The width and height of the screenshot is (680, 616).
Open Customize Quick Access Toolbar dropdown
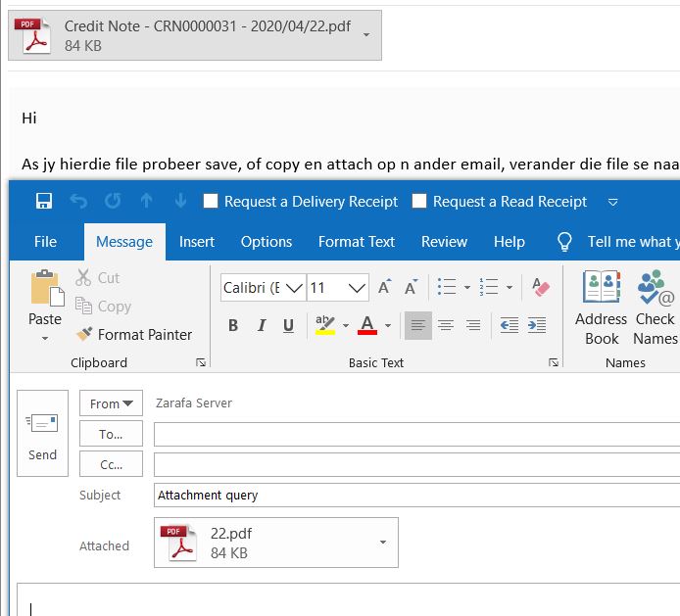coord(612,202)
